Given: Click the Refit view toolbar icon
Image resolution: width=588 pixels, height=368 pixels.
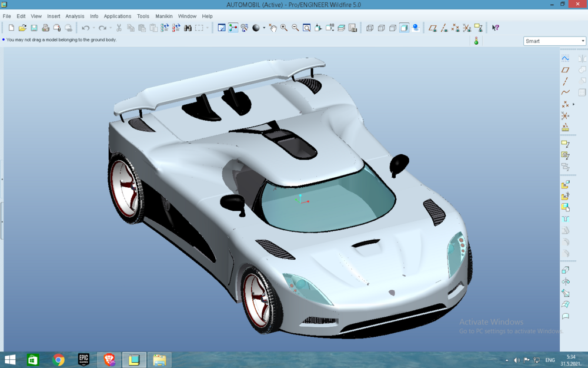Looking at the screenshot, I should click(x=307, y=28).
